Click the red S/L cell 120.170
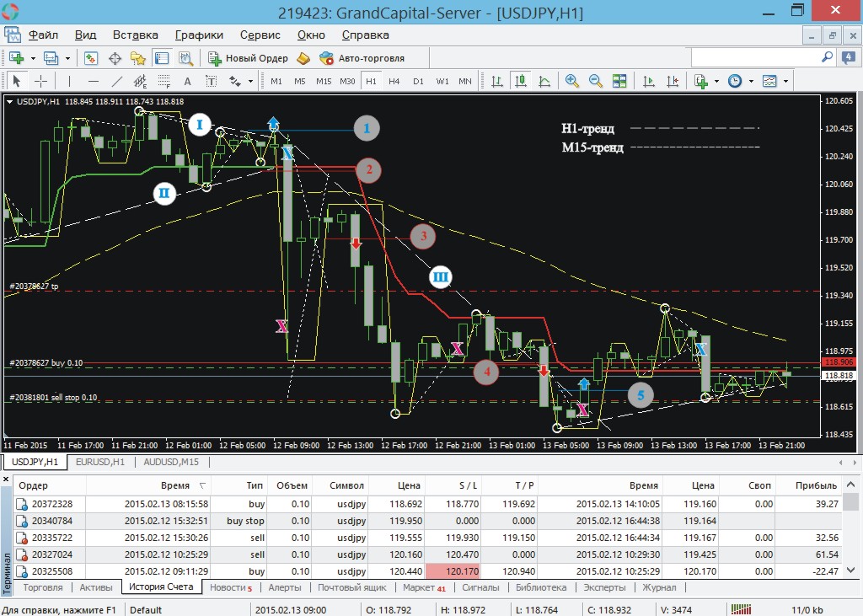Viewport: 863px width, 616px height. [x=453, y=570]
